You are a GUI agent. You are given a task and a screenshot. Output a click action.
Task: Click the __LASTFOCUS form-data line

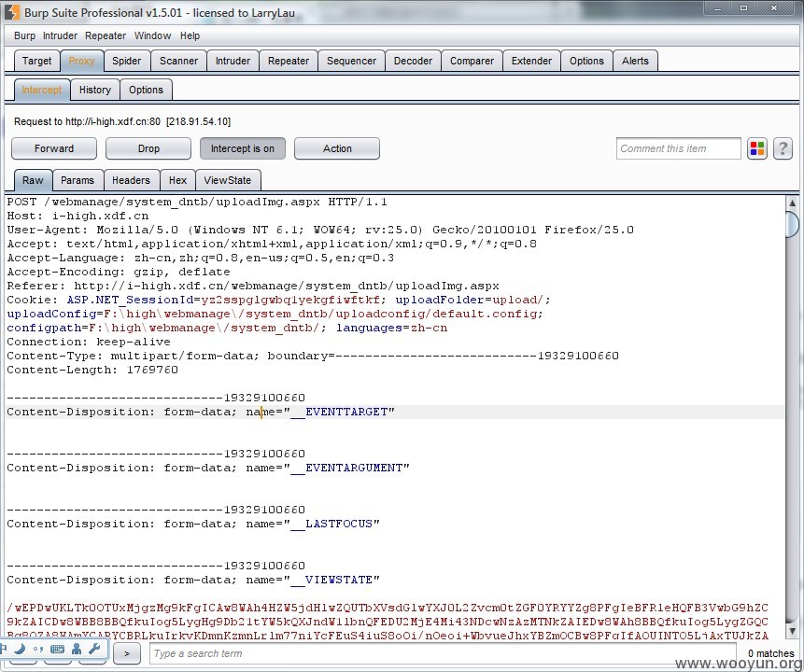[x=193, y=524]
